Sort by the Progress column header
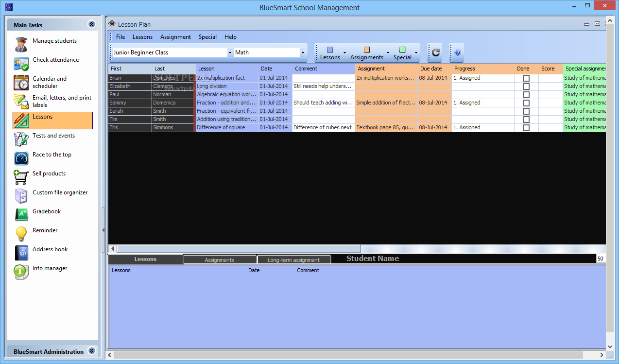 tap(483, 69)
